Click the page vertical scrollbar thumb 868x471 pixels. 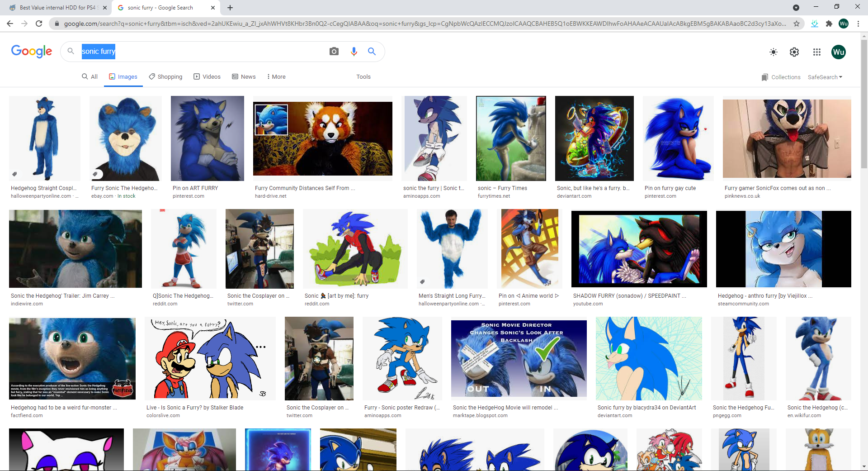pos(864,104)
